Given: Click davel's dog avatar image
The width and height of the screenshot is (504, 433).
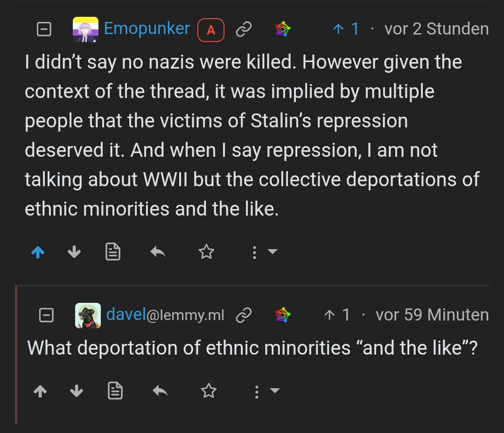Looking at the screenshot, I should tap(88, 315).
